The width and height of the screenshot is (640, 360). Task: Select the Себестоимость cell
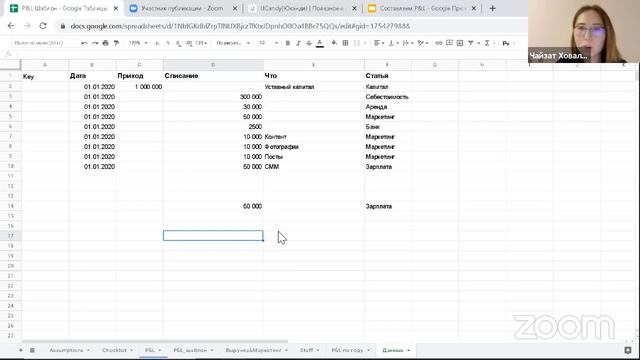point(387,97)
